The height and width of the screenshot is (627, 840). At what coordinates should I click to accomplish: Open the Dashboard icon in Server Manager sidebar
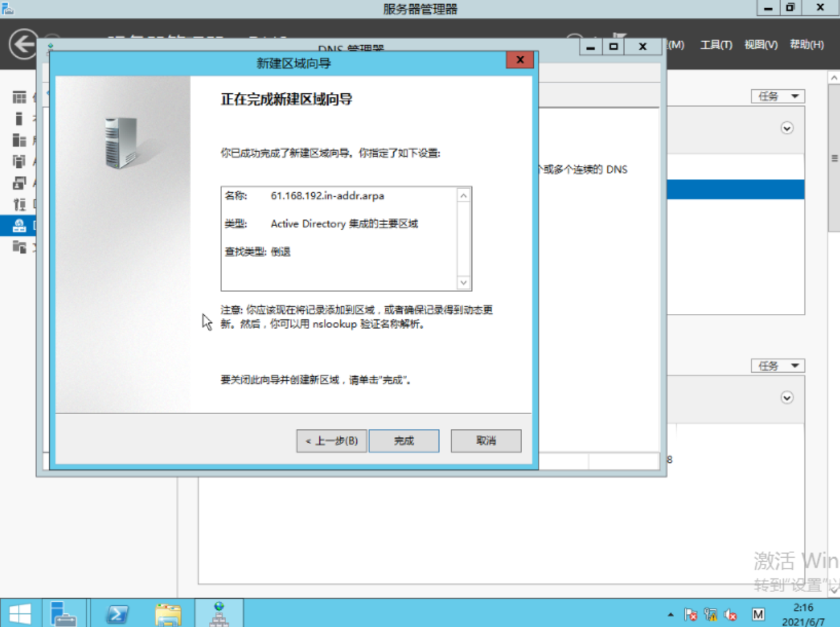(x=18, y=97)
